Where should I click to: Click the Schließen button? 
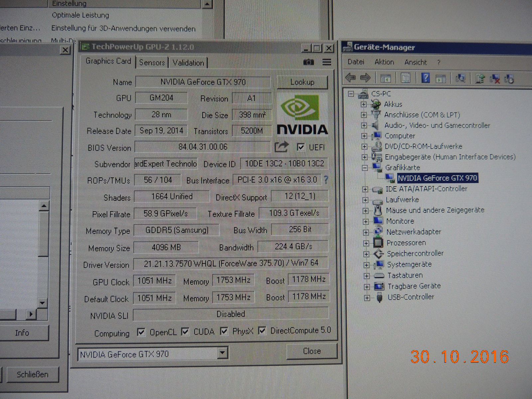click(33, 374)
